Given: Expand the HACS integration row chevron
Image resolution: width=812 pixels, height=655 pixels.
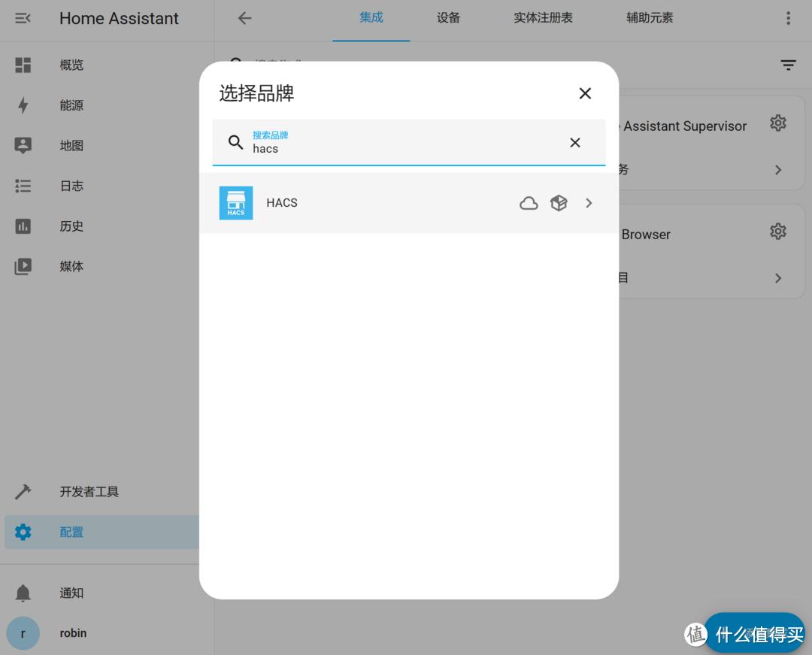Looking at the screenshot, I should [x=589, y=203].
